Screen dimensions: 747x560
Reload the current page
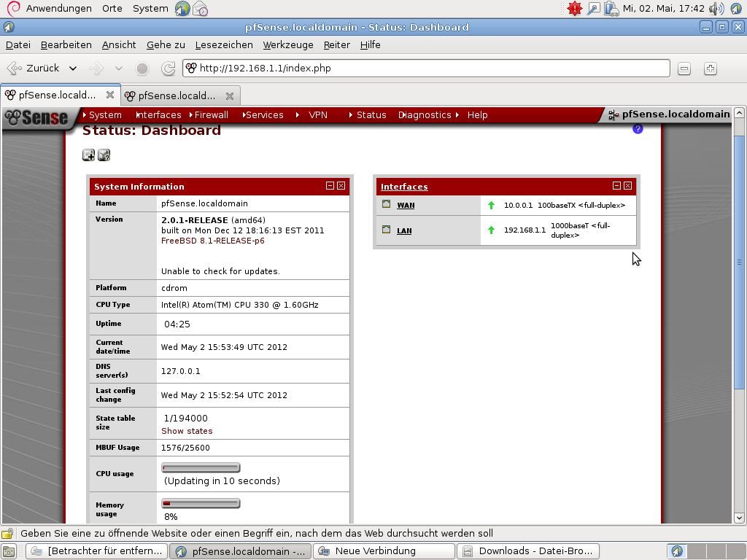point(169,69)
